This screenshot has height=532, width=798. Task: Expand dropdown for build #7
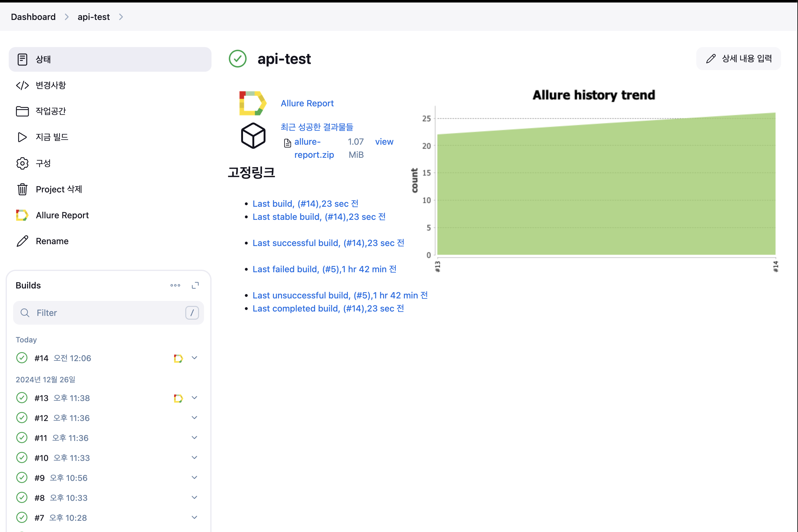tap(194, 517)
